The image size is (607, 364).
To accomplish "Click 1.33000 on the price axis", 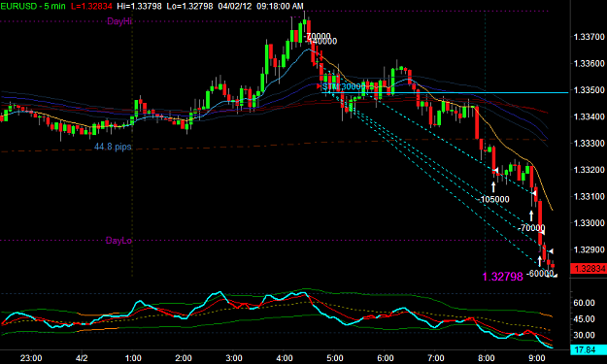I will pyautogui.click(x=589, y=223).
